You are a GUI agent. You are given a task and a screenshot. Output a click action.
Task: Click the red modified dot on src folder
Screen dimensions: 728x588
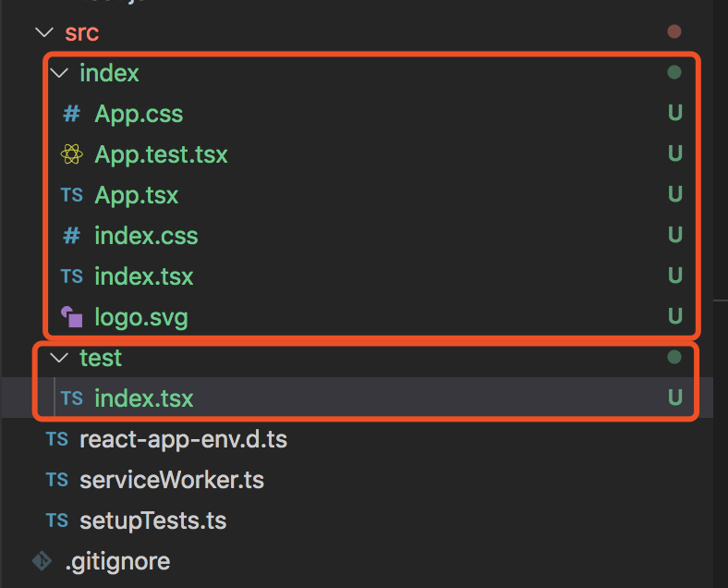click(x=674, y=32)
